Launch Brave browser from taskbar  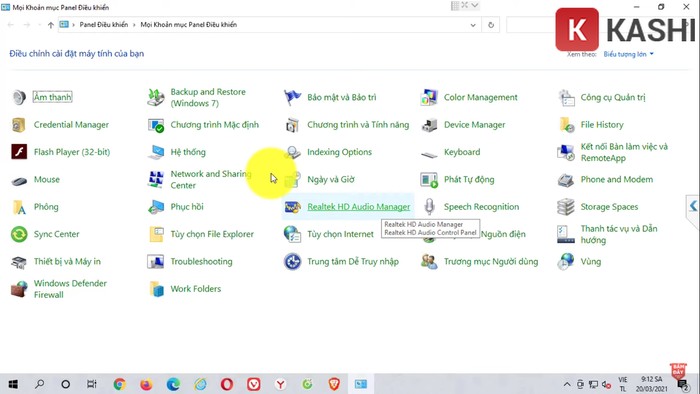(334, 384)
